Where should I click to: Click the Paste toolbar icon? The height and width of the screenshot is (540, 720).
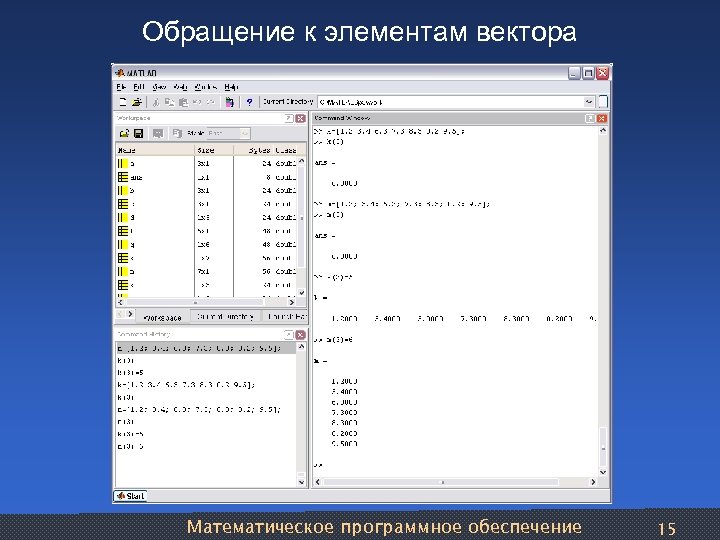(183, 102)
